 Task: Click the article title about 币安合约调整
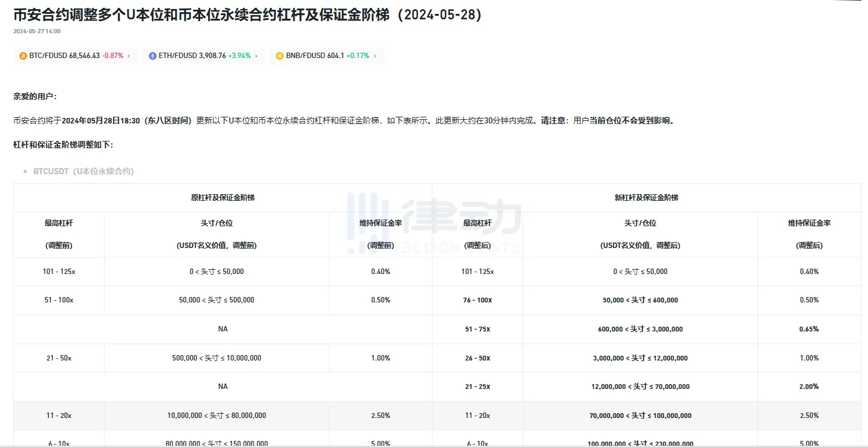(247, 15)
